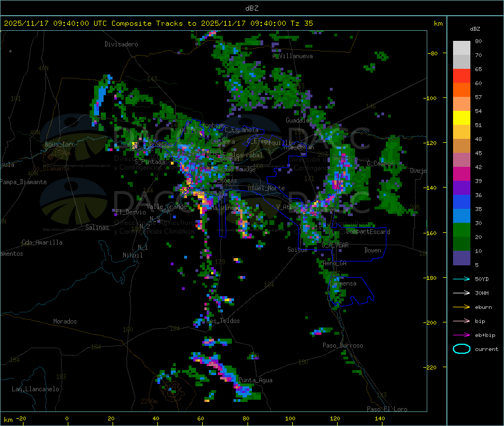Click the Punta_Agua map label

pos(255,380)
